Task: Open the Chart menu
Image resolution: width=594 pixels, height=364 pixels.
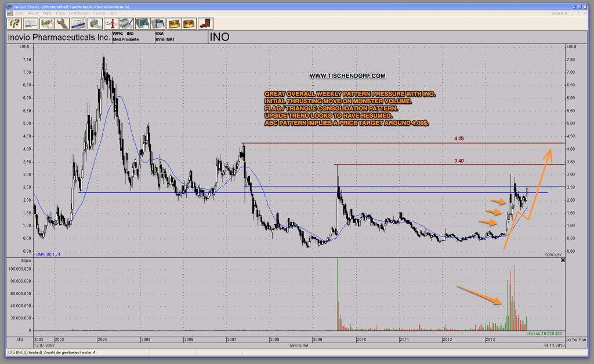Action: pos(19,13)
